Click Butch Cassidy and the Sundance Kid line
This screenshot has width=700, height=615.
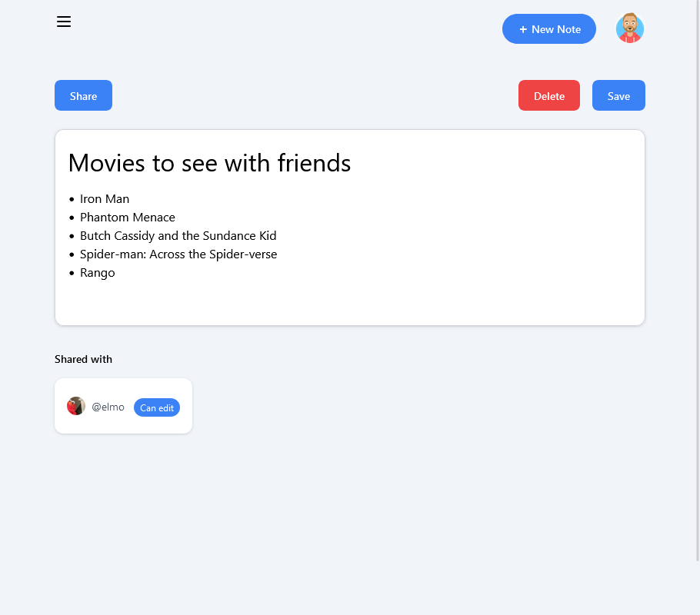pos(178,236)
